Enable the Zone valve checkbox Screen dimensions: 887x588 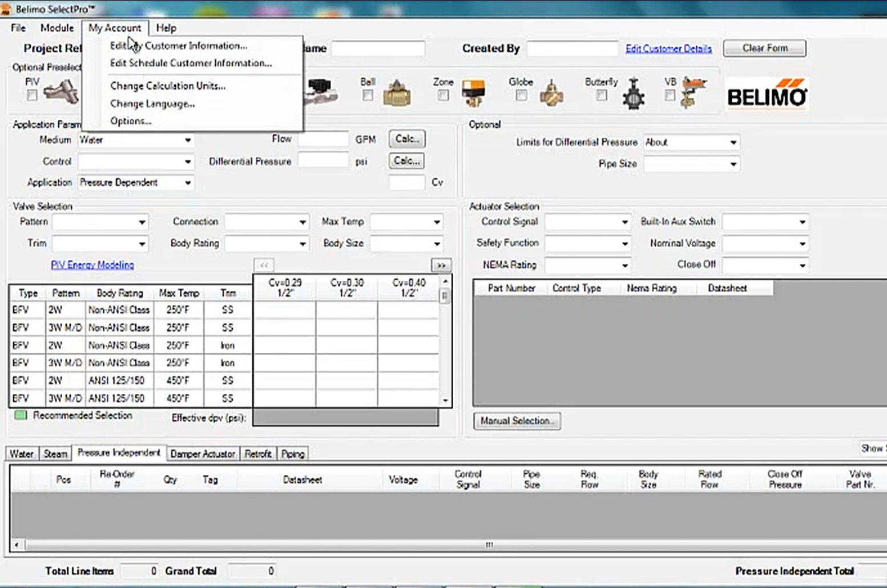click(x=443, y=95)
